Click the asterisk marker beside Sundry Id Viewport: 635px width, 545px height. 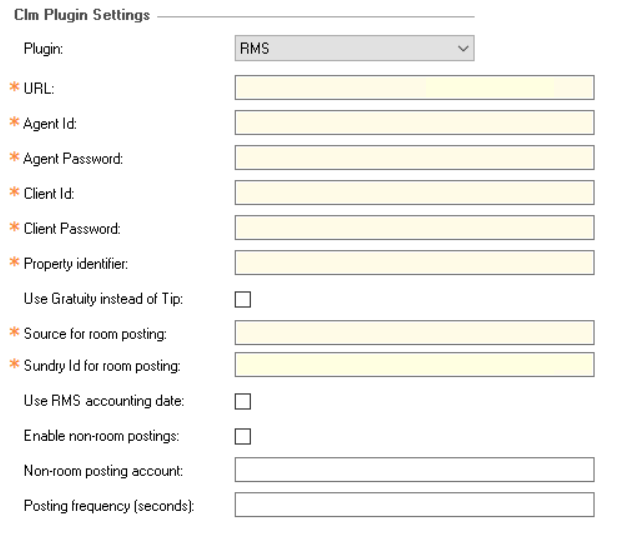(15, 364)
